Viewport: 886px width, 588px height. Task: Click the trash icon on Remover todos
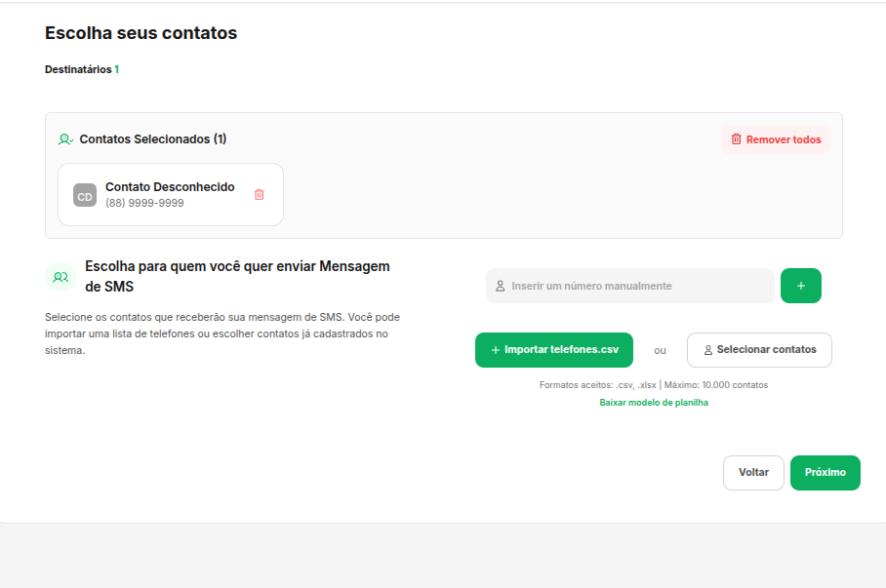coord(737,139)
